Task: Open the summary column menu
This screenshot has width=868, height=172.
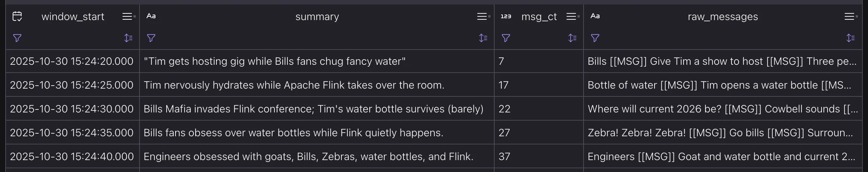Action: click(x=482, y=16)
